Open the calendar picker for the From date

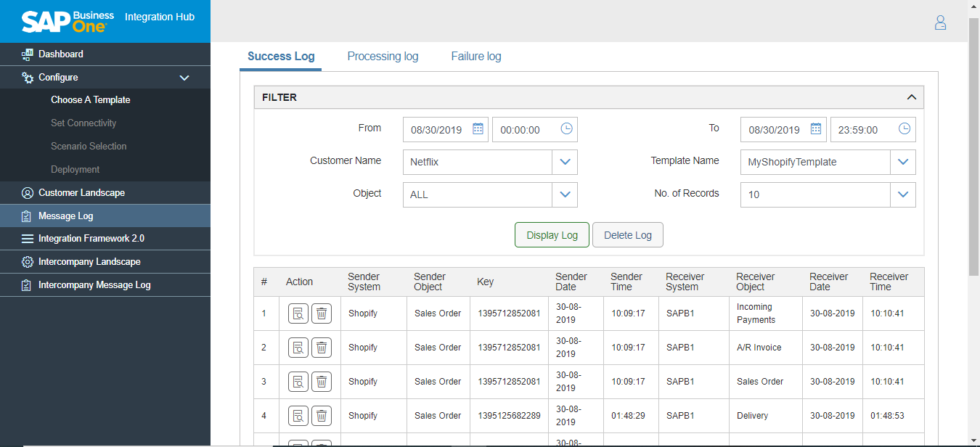(478, 128)
